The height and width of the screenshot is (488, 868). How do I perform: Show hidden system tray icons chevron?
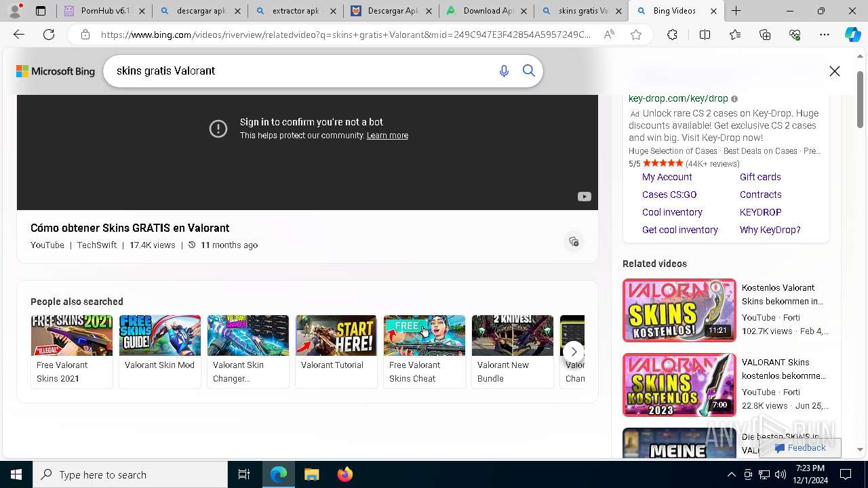point(731,474)
